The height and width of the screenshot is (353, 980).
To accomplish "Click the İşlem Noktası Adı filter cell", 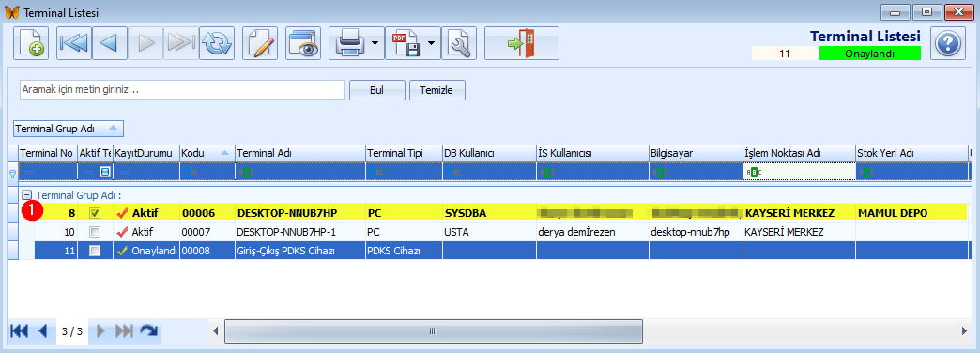I will (x=799, y=171).
